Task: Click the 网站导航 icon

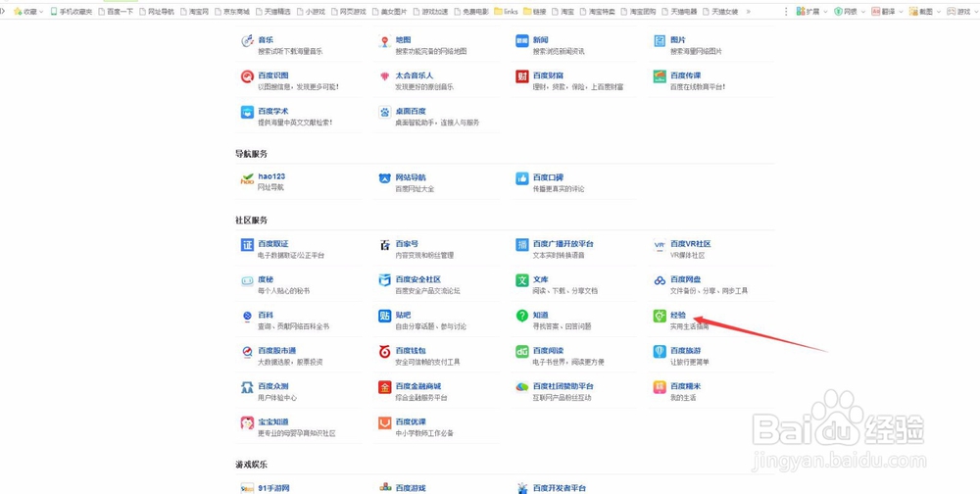Action: pyautogui.click(x=384, y=179)
